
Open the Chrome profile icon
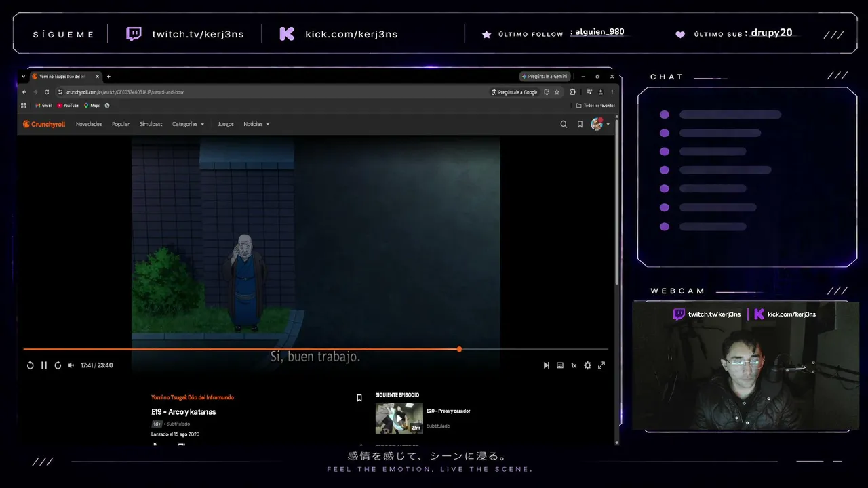pos(601,92)
